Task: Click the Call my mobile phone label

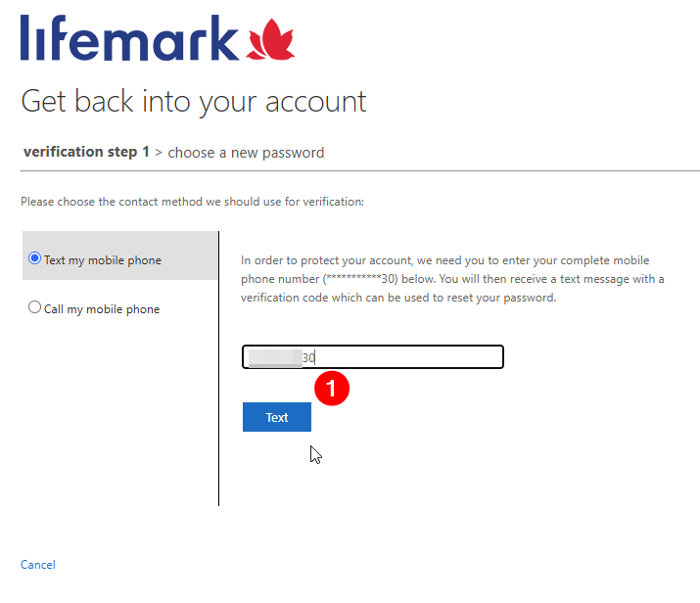Action: [x=102, y=309]
